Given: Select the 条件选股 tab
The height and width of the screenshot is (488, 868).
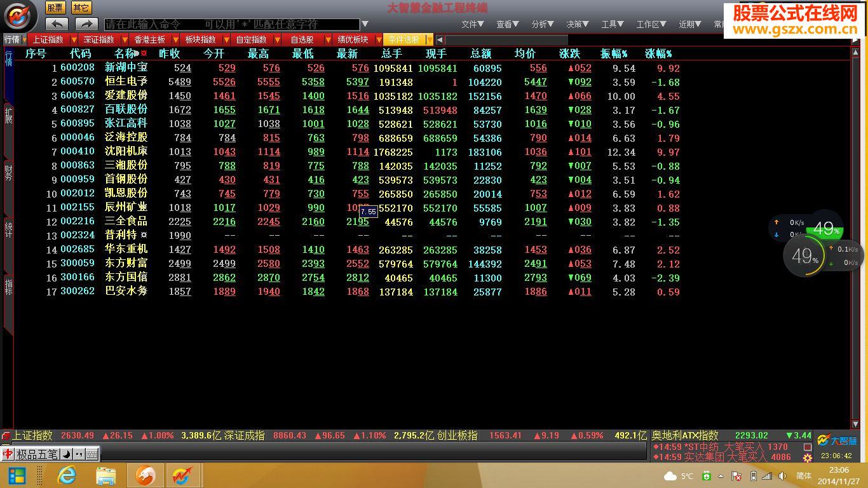Looking at the screenshot, I should coord(404,39).
